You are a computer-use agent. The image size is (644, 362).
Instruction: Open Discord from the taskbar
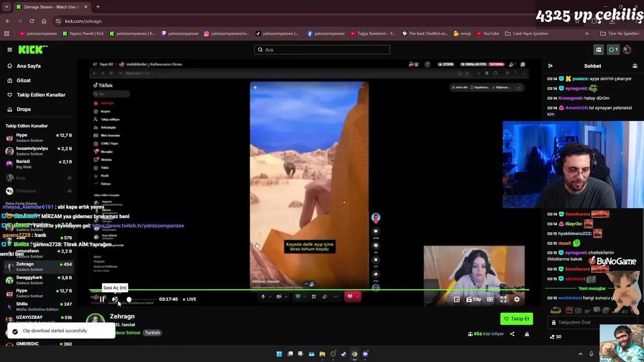(365, 354)
